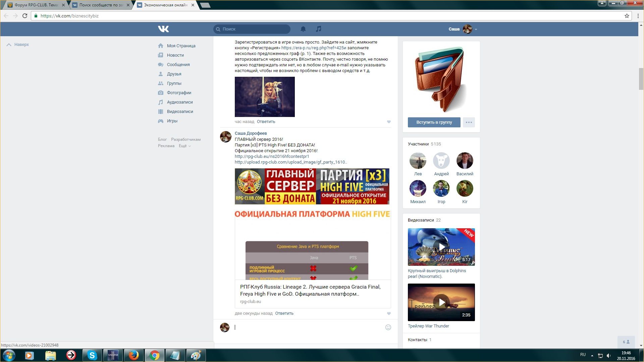Open member Лев's avatar
644x362 pixels.
pos(418,161)
